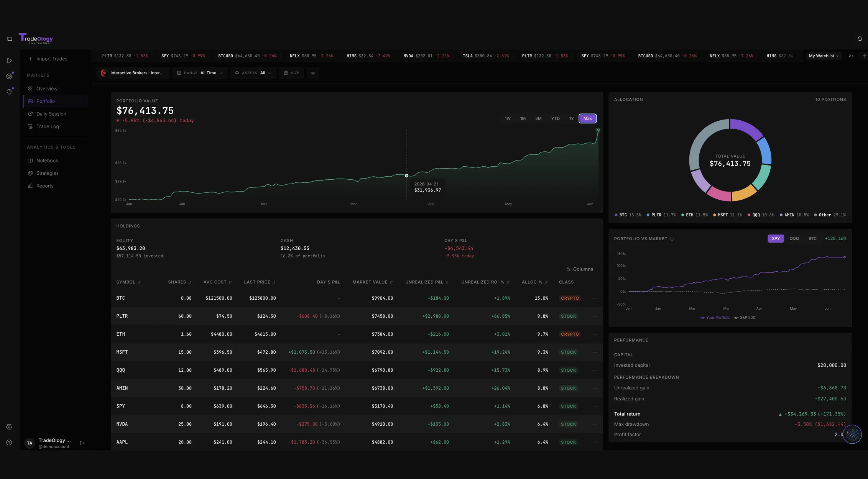
Task: Open the filter lines icon in toolbar
Action: [313, 73]
